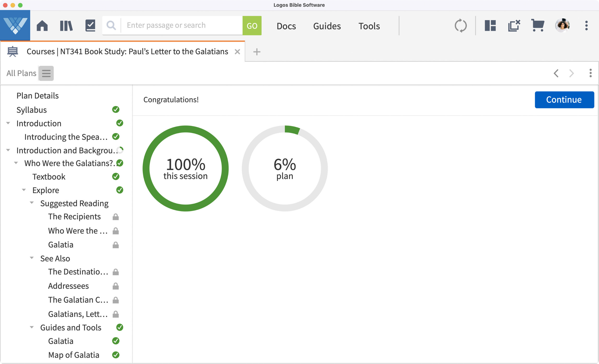This screenshot has height=364, width=599.
Task: Open the Guides menu
Action: tap(327, 26)
